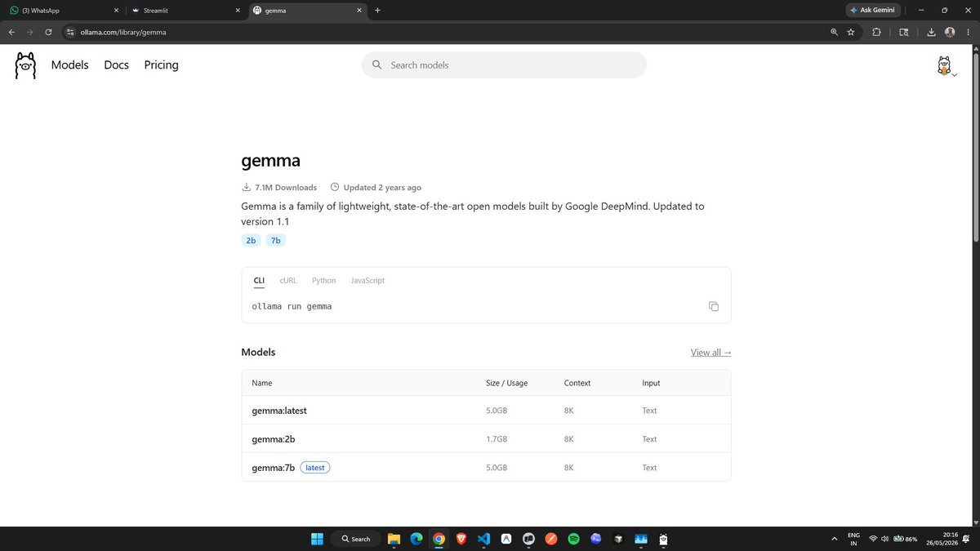Click the battery 86% indicator

[906, 539]
